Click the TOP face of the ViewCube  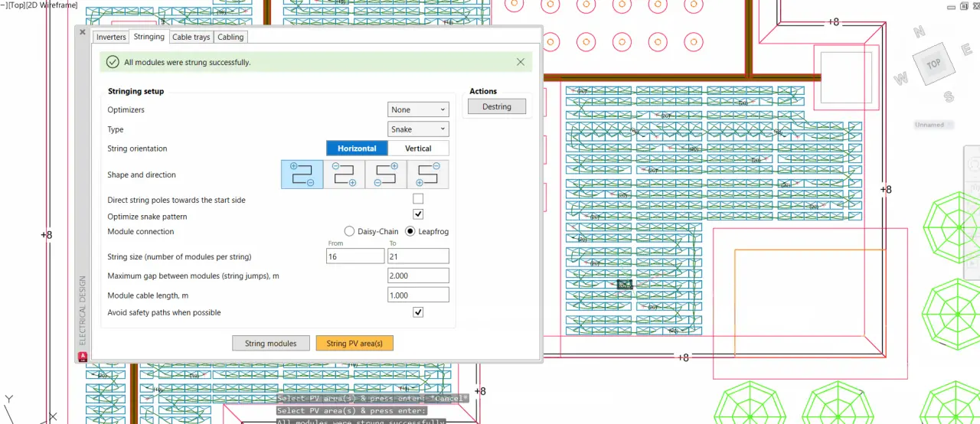pos(933,64)
